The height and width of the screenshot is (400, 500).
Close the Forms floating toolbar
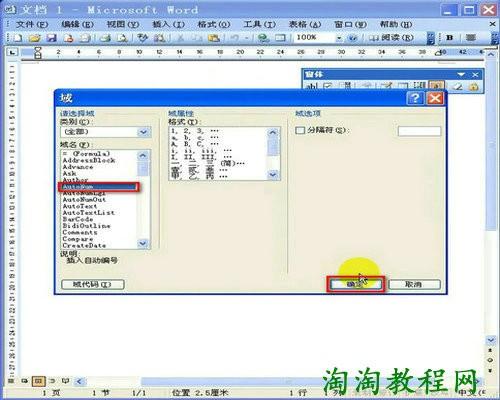pos(475,75)
